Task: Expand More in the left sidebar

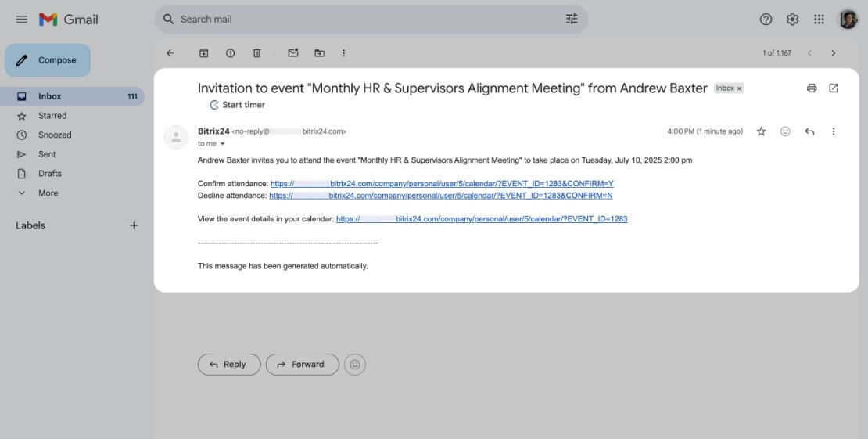Action: [48, 193]
